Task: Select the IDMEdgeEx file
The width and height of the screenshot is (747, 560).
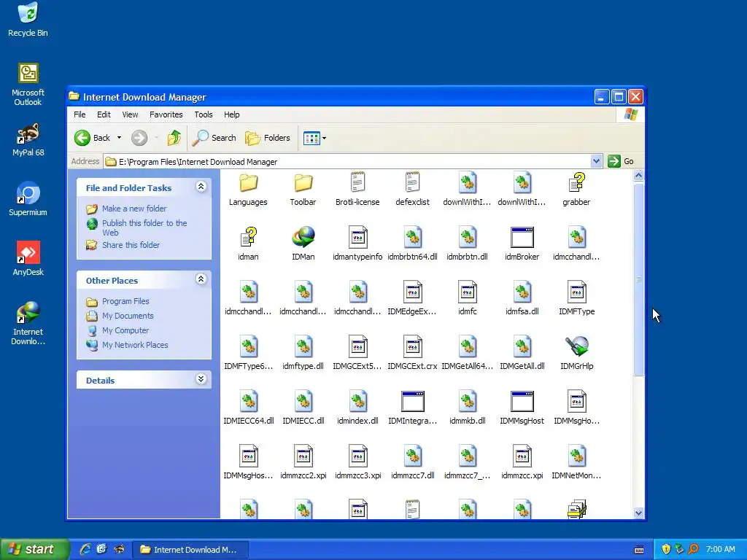Action: click(x=413, y=299)
